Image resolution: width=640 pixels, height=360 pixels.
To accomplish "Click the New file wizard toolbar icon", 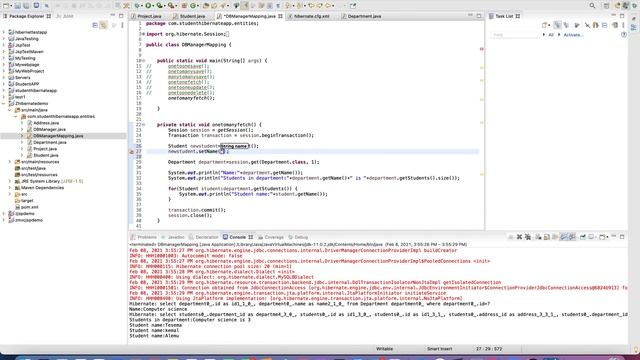I will pyautogui.click(x=7, y=6).
